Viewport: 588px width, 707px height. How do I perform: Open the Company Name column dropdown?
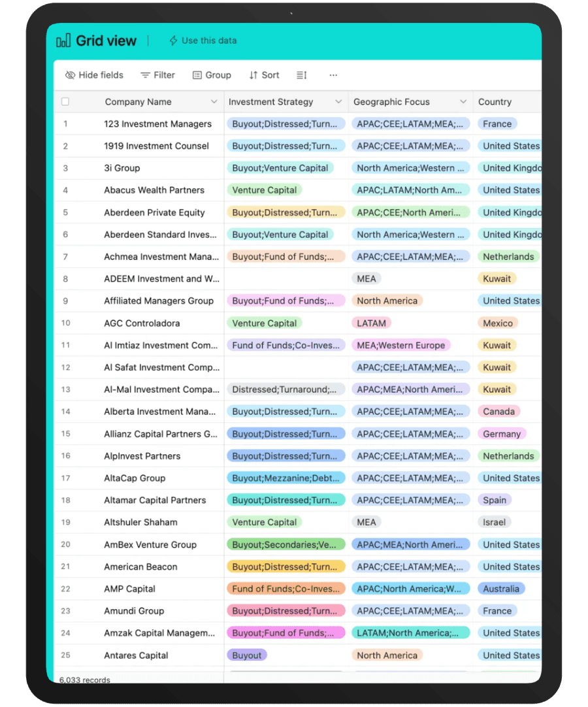tap(214, 102)
